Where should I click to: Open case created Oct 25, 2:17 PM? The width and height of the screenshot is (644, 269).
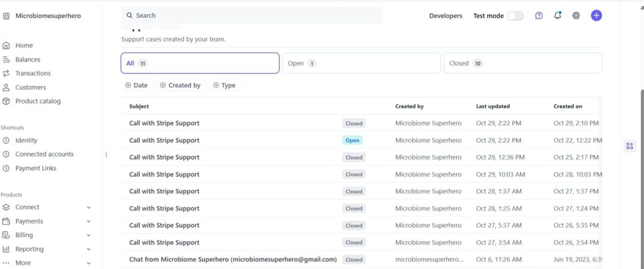(361, 157)
